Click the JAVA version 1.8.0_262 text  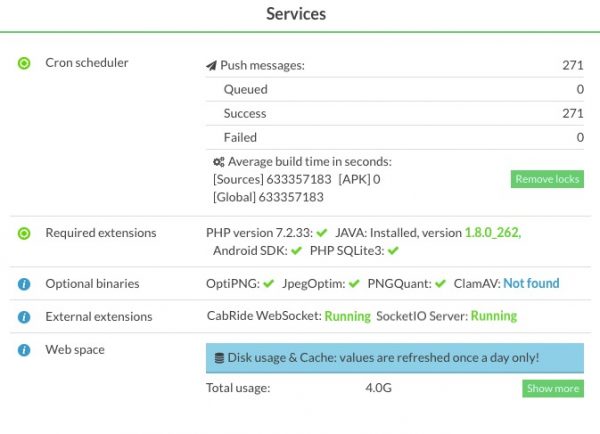[x=492, y=233]
